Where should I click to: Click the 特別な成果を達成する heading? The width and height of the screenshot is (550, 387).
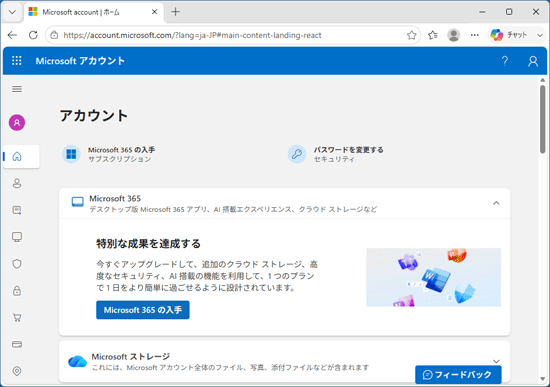(148, 243)
